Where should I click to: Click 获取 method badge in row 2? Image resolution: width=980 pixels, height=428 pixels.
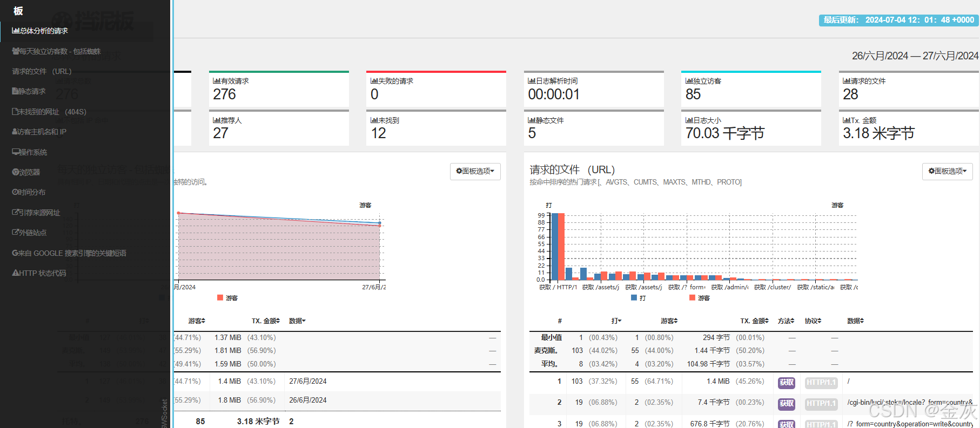click(x=787, y=404)
